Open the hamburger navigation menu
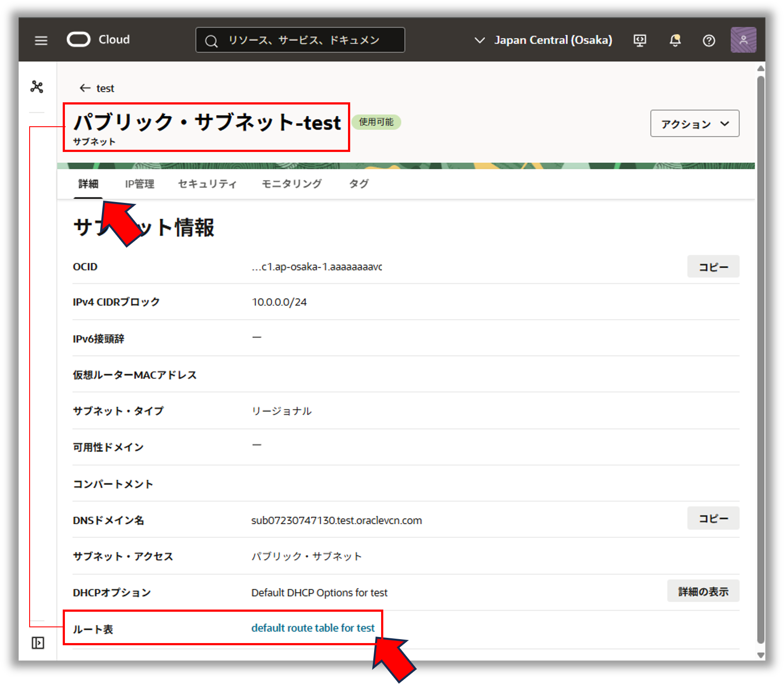Image resolution: width=784 pixels, height=684 pixels. click(41, 40)
